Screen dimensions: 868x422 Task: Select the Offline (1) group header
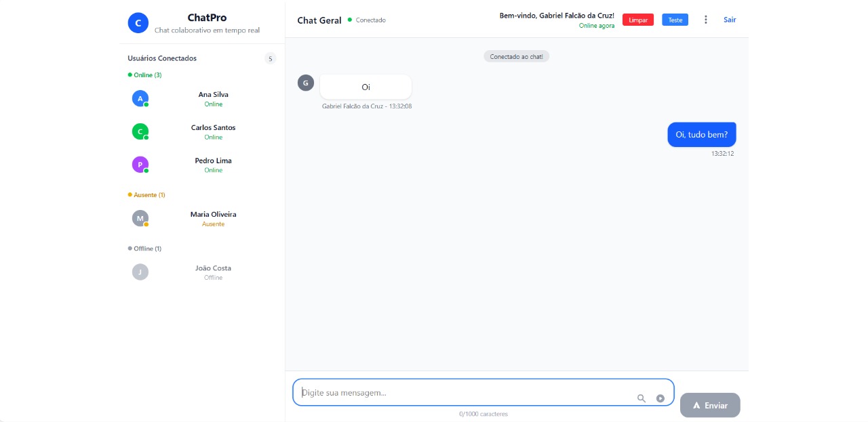click(x=145, y=249)
